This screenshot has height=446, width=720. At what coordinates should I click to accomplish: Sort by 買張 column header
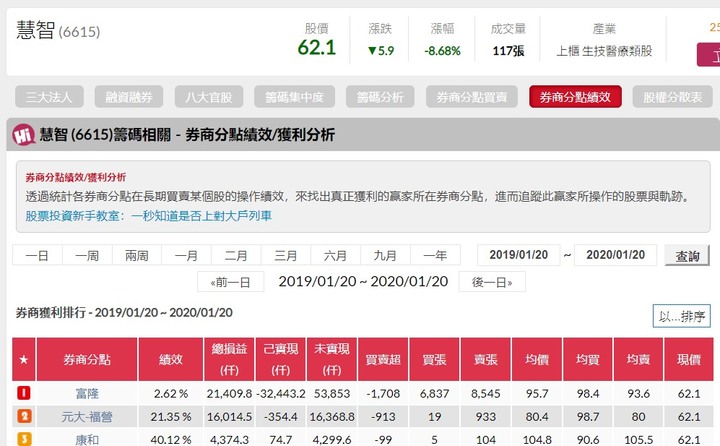434,360
